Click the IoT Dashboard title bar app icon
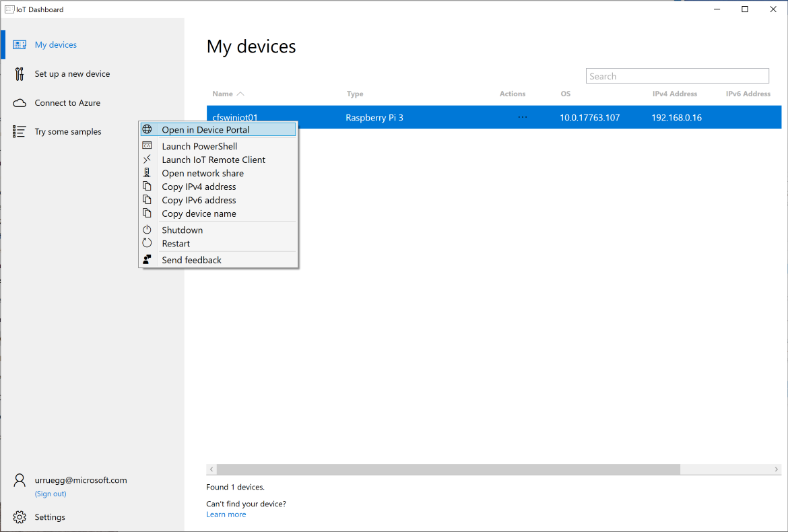The height and width of the screenshot is (532, 788). [9, 9]
